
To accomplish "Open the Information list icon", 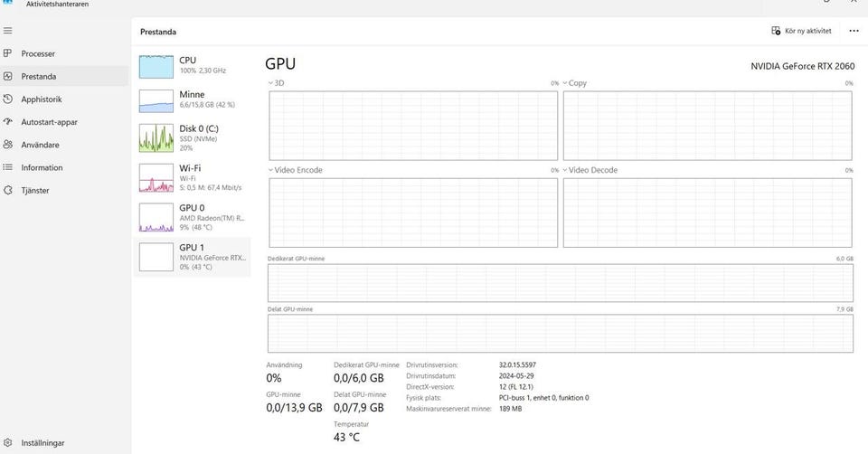I will click(8, 167).
